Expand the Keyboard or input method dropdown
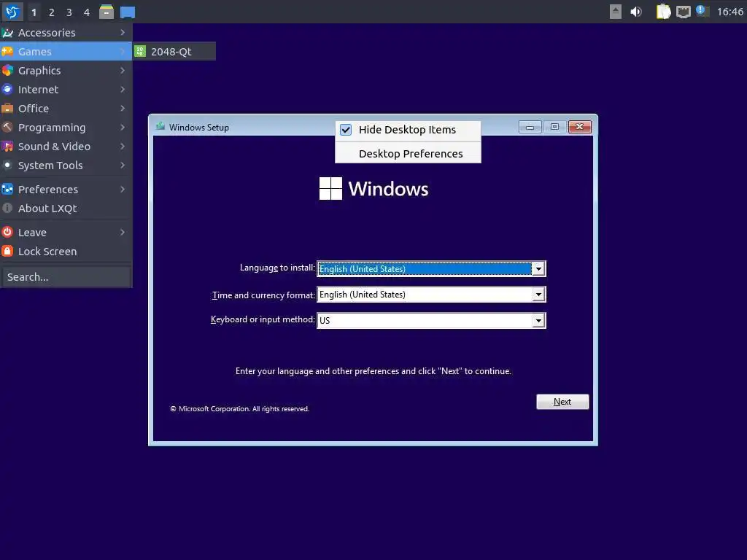Image resolution: width=747 pixels, height=560 pixels. 538,321
